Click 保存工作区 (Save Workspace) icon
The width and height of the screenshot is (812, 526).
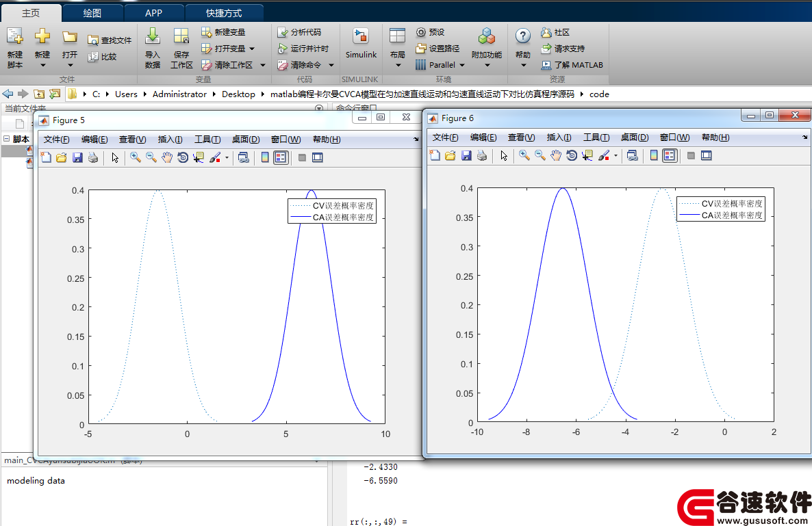[x=181, y=37]
